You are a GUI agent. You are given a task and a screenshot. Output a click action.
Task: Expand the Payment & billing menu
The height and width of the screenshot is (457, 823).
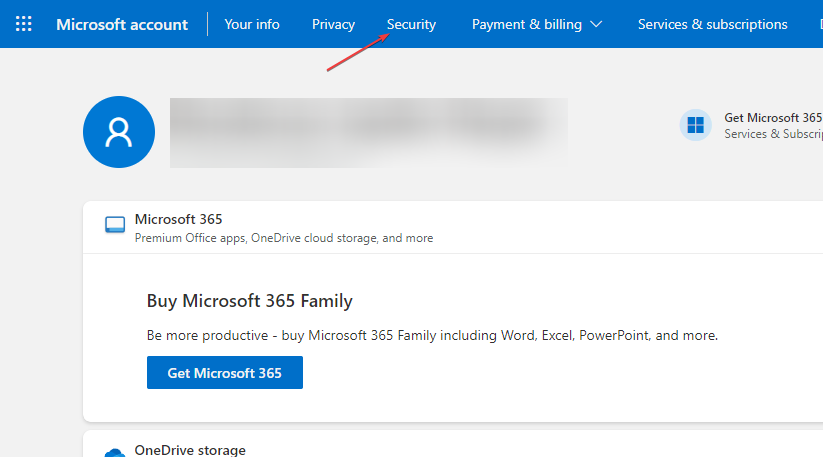(536, 24)
